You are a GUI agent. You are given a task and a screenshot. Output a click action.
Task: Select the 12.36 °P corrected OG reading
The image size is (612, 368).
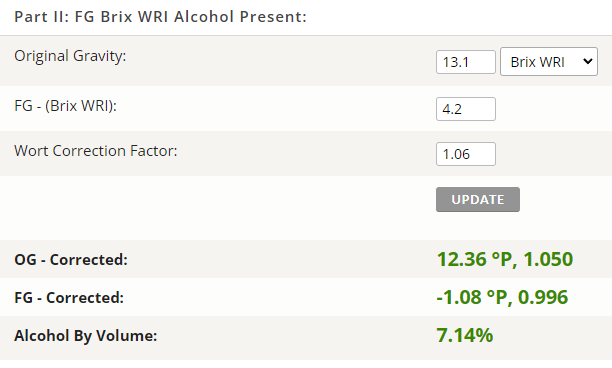pos(474,259)
